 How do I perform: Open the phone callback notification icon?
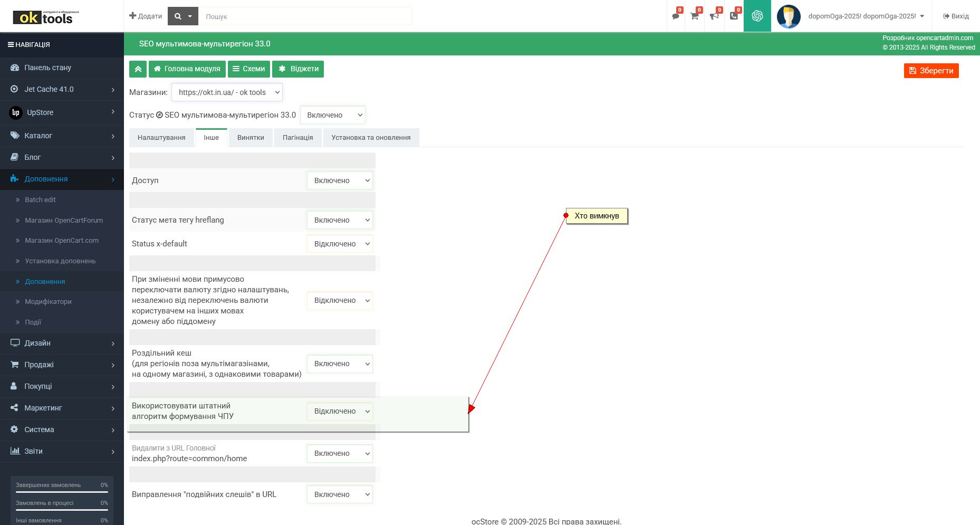[x=734, y=16]
